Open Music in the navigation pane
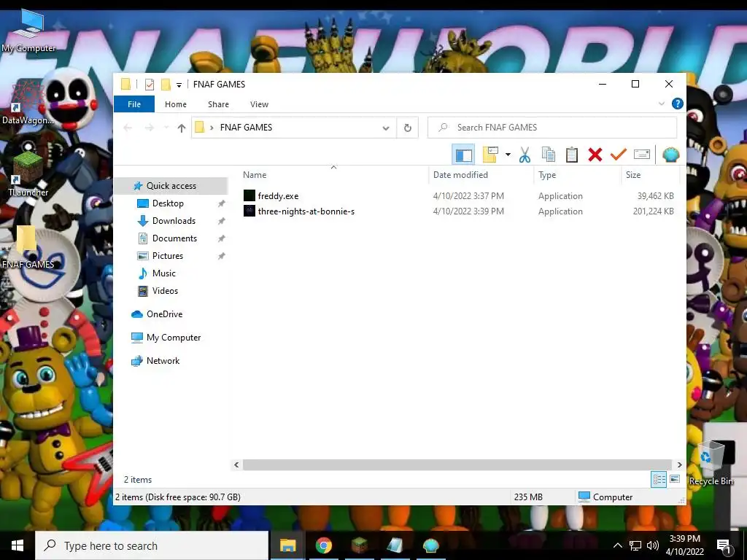The image size is (747, 560). point(164,273)
